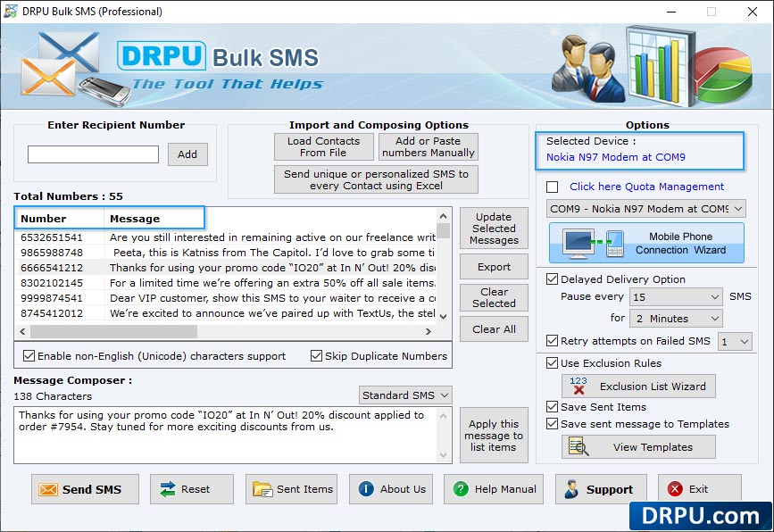The image size is (774, 532).
Task: Uncheck Use Exclusion Rules
Action: tap(553, 363)
